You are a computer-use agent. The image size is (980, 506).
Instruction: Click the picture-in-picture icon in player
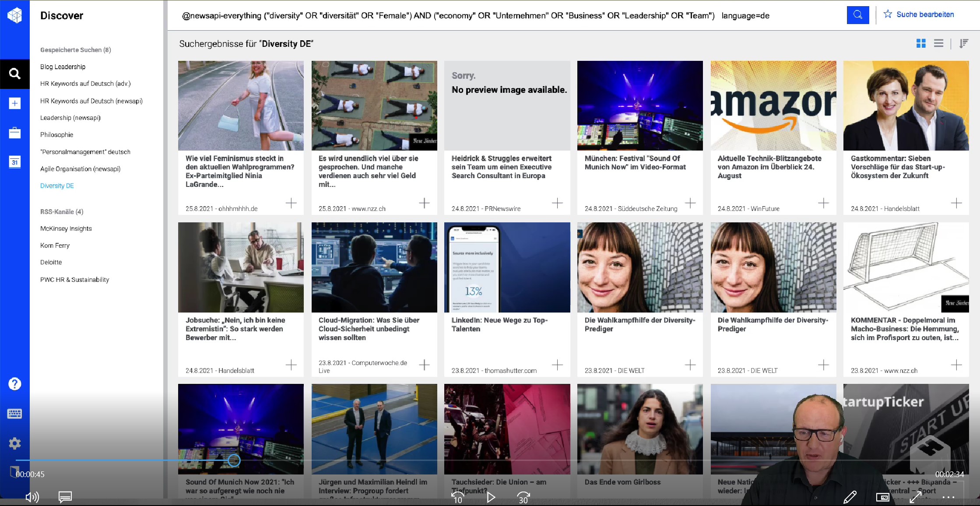pyautogui.click(x=882, y=497)
